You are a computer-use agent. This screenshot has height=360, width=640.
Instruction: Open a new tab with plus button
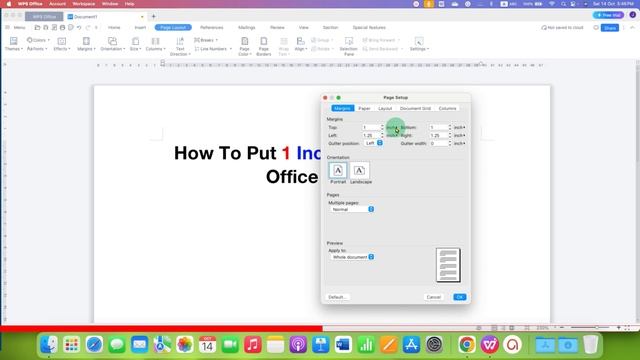(153, 17)
